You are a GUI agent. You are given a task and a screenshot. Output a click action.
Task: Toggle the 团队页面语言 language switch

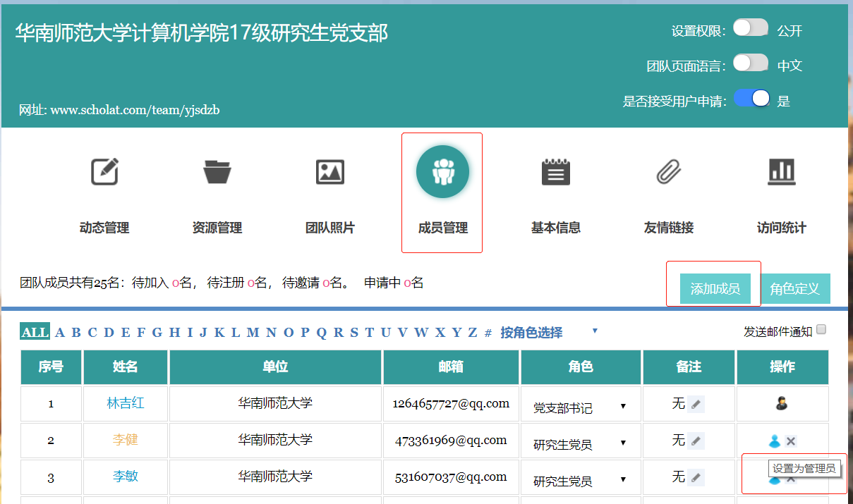click(x=750, y=63)
